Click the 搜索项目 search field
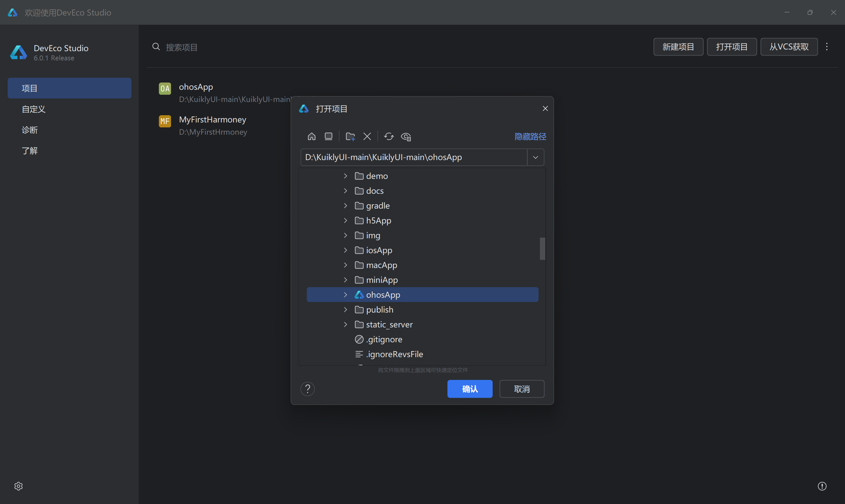 tap(238, 47)
